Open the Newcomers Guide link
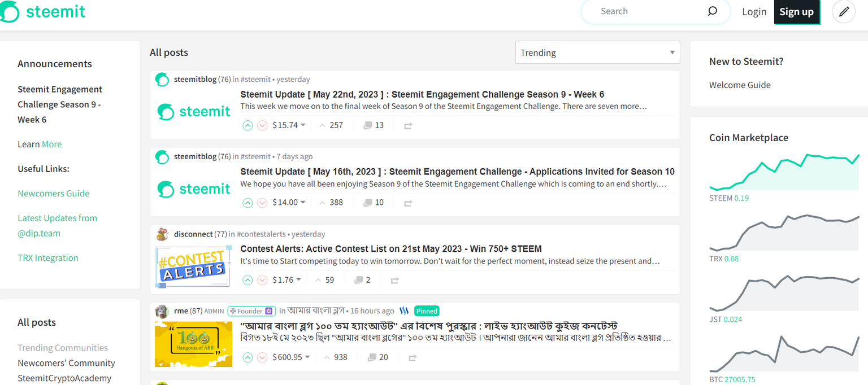Image resolution: width=868 pixels, height=385 pixels. coord(54,193)
